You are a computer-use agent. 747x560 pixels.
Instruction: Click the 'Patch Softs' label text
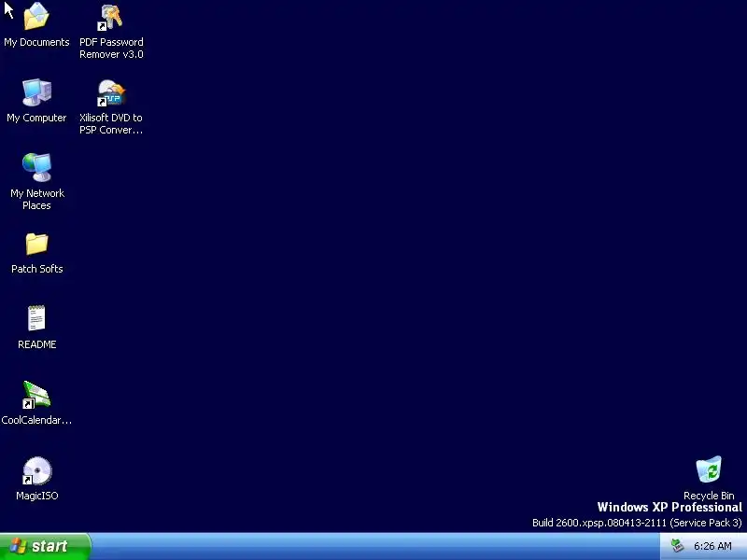(x=36, y=269)
